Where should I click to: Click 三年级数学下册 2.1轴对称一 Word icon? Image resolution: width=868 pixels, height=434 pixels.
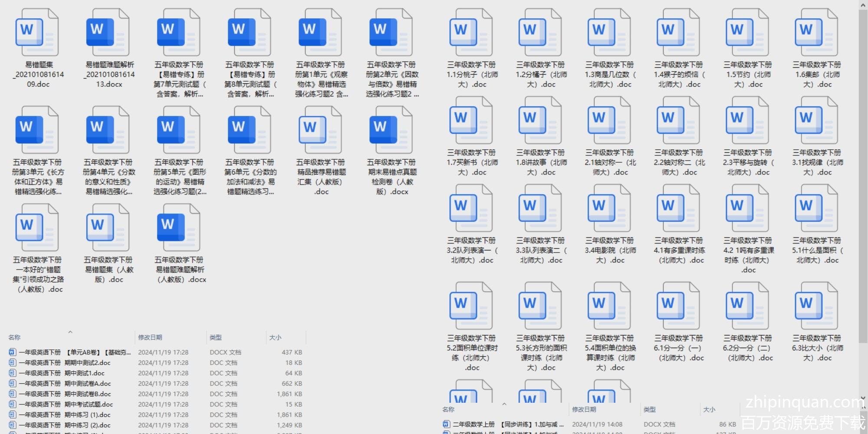pos(609,121)
